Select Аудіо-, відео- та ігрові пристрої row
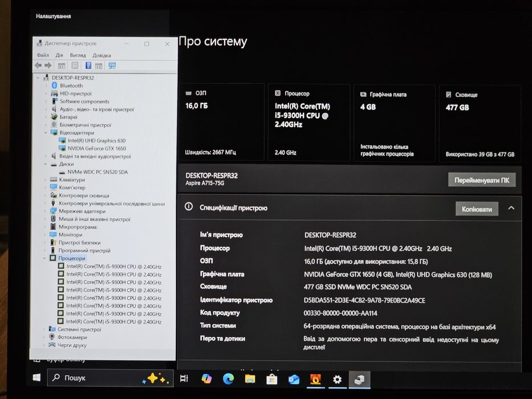The width and height of the screenshot is (532, 399). coord(97,109)
